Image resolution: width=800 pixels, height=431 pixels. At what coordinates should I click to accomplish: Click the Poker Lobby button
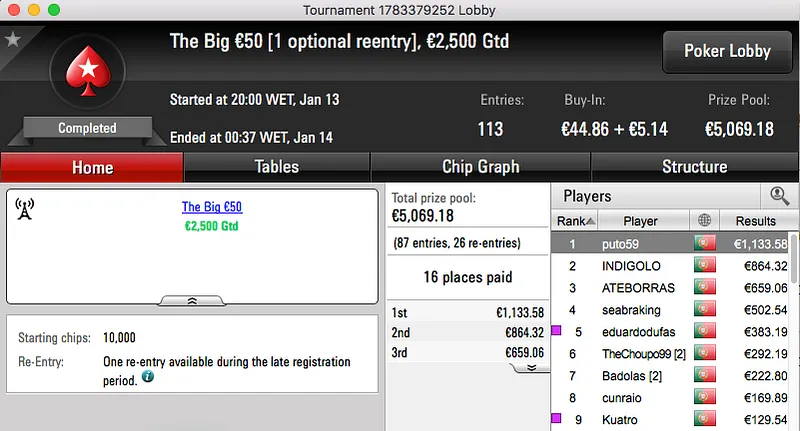click(x=726, y=51)
